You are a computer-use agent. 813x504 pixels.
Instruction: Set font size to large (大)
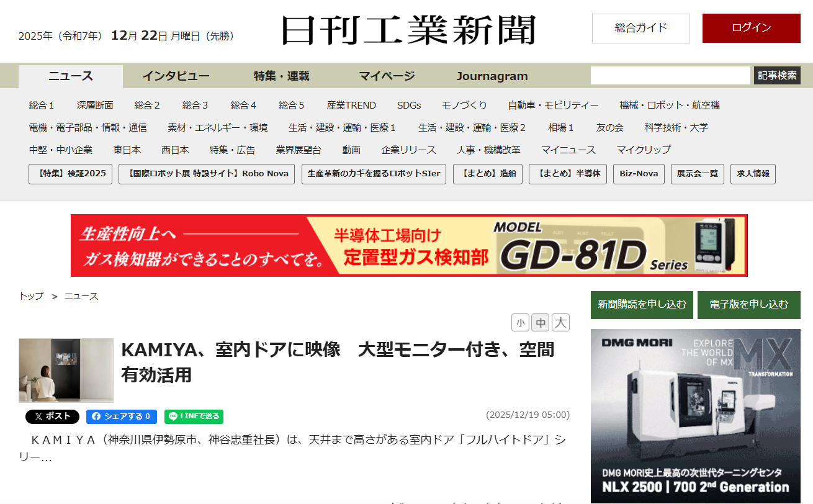(560, 323)
